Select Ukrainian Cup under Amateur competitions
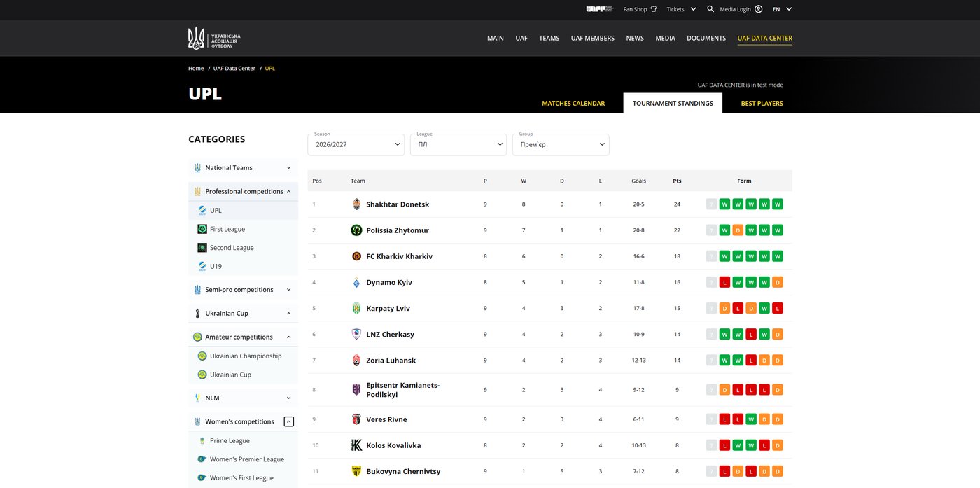980x488 pixels. pos(230,375)
